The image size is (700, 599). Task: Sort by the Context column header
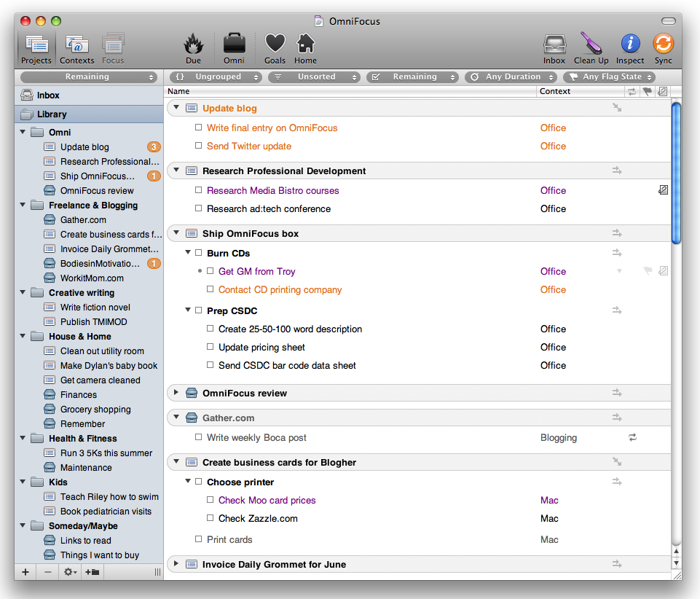coord(580,91)
